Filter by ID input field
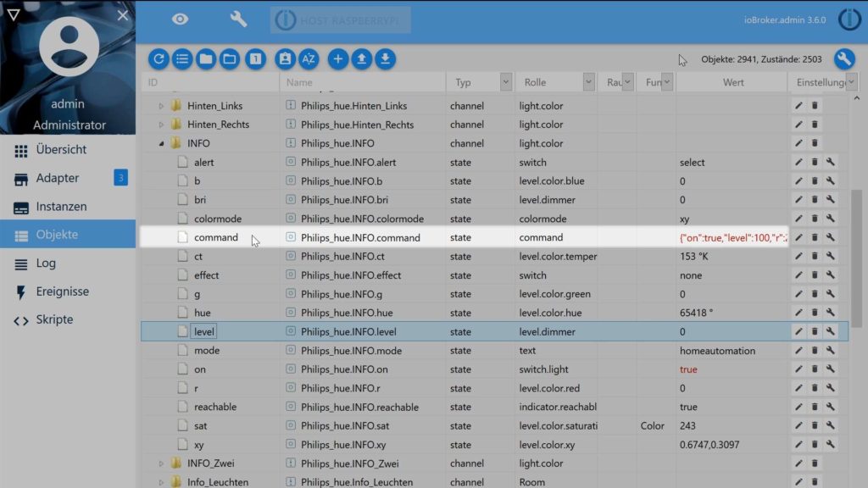Image resolution: width=868 pixels, height=488 pixels. click(x=210, y=82)
